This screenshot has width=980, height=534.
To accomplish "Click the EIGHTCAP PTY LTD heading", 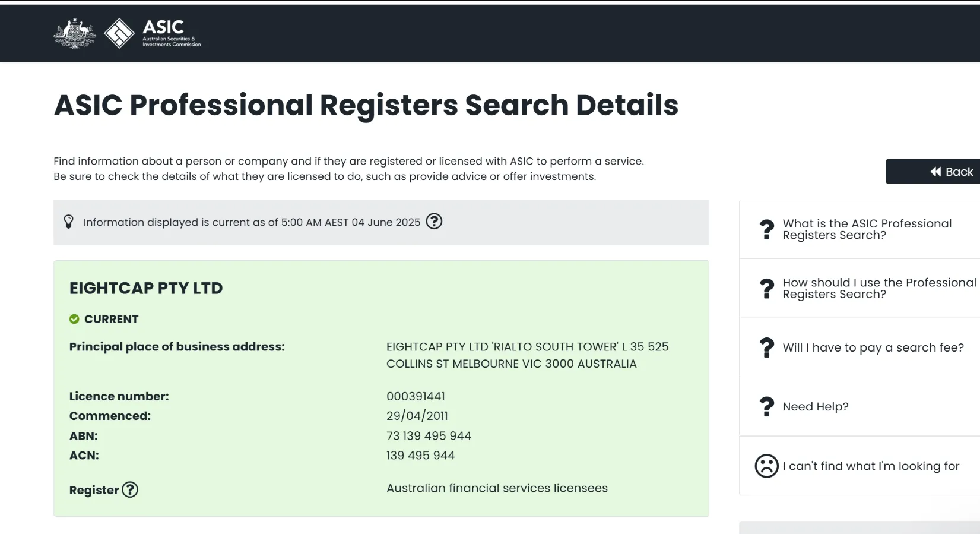I will [x=146, y=288].
